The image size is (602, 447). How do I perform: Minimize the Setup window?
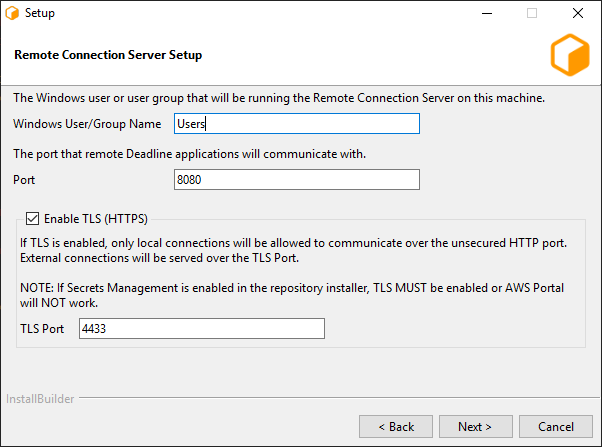486,14
